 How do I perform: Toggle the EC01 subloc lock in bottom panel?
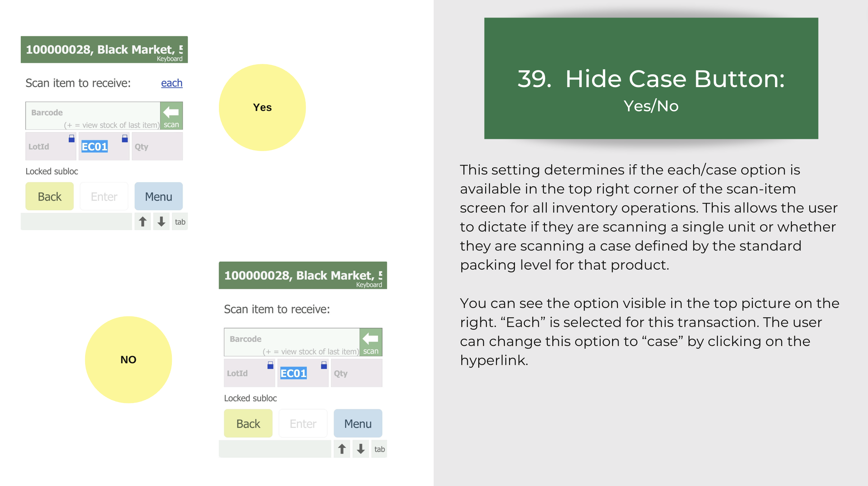coord(324,365)
